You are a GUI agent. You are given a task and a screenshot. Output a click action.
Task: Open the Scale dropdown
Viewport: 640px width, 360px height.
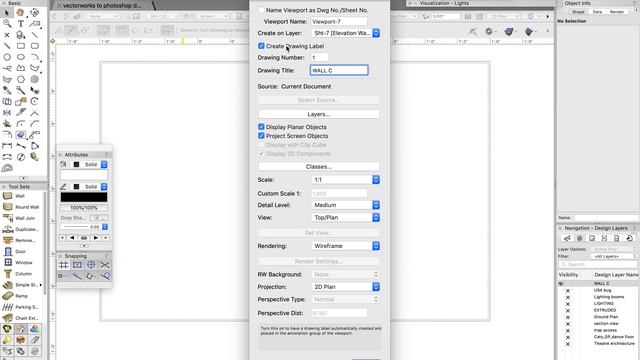[345, 180]
